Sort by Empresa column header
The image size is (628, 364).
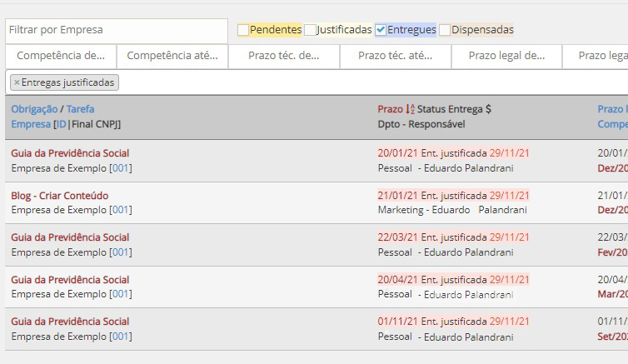click(30, 124)
